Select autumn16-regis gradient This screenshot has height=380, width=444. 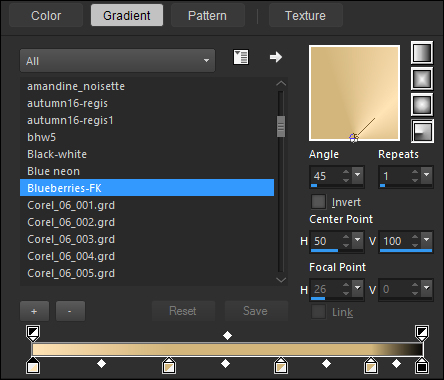click(147, 103)
